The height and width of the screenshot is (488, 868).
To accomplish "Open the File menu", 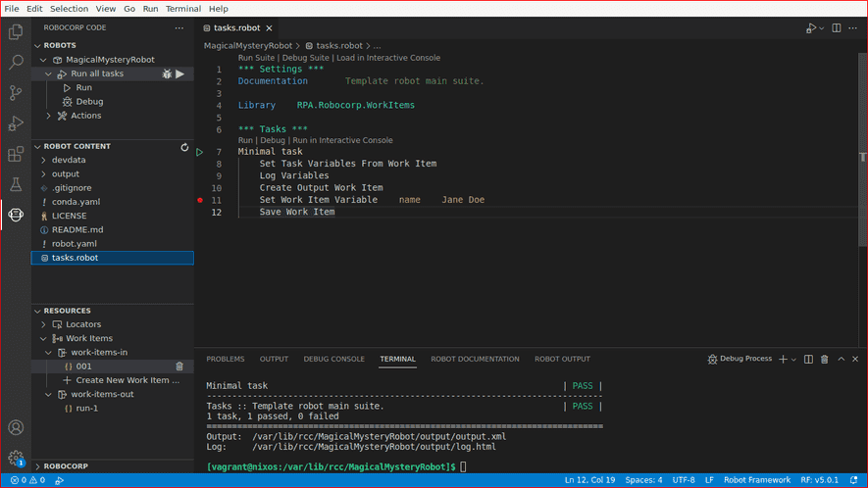I will [x=12, y=9].
